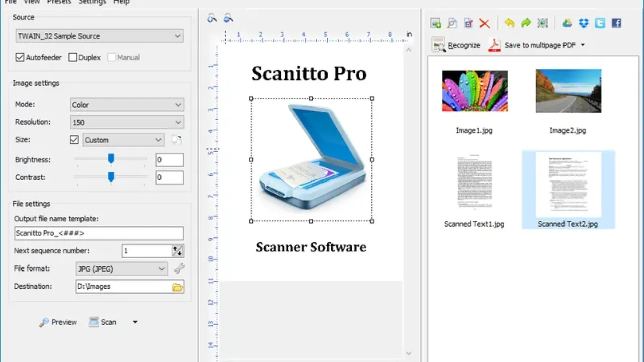Click the zoom out magnifier above preview
This screenshot has width=644, height=362.
[x=228, y=18]
